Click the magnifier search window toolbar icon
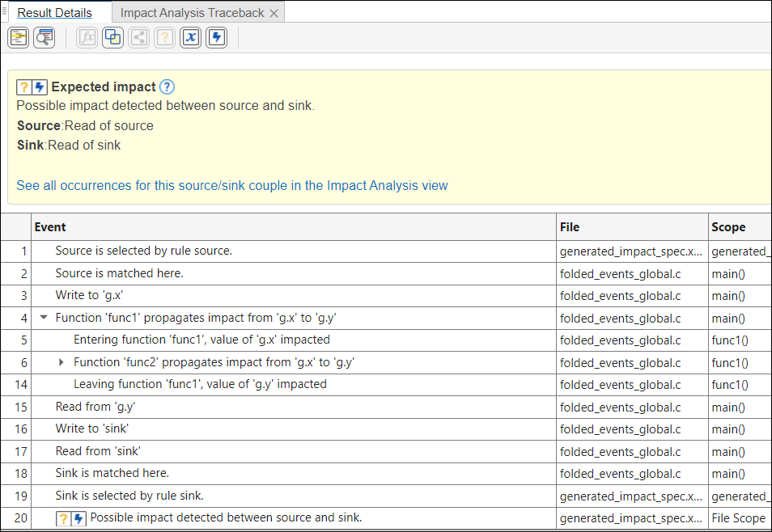772x532 pixels. tap(44, 38)
